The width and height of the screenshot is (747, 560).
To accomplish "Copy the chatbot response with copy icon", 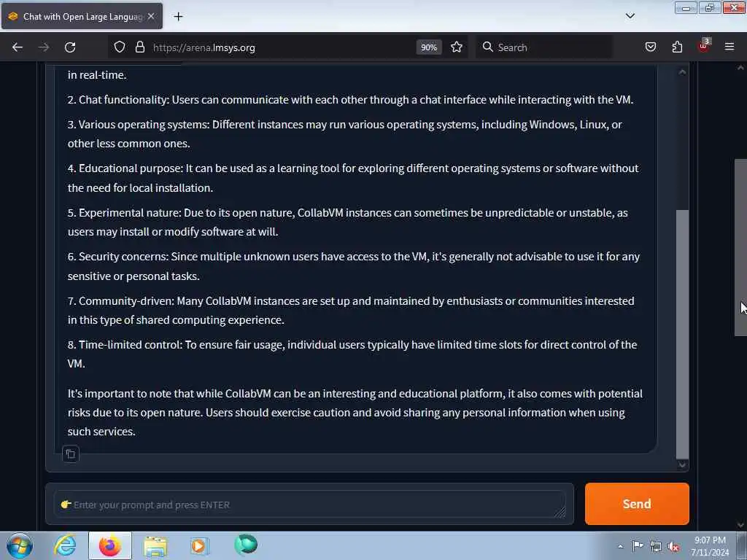I will [71, 454].
